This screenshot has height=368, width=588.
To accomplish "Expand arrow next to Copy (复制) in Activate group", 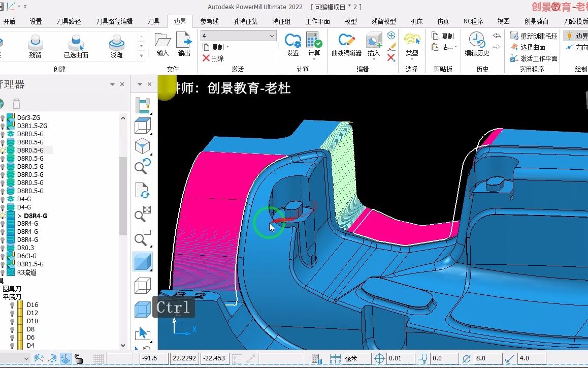I will point(227,47).
